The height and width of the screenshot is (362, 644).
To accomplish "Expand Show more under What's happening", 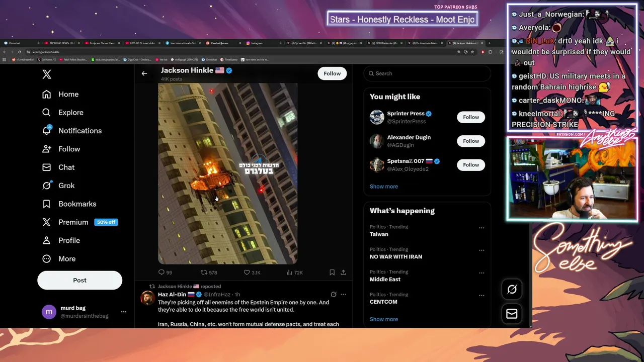I will (x=384, y=319).
